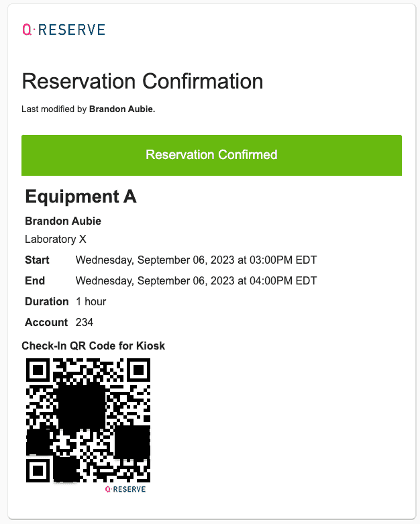Click the QR code's top-right finder square
This screenshot has width=420, height=524.
point(138,370)
